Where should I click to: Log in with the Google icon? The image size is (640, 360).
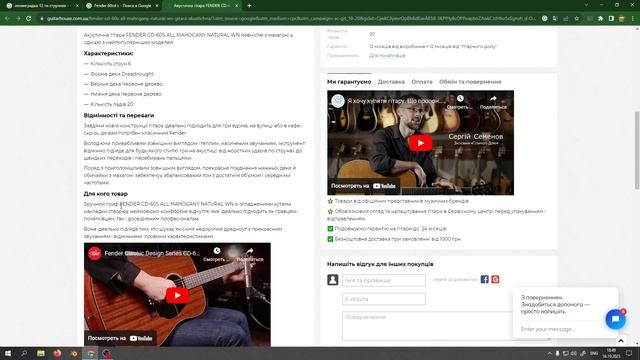(495, 280)
